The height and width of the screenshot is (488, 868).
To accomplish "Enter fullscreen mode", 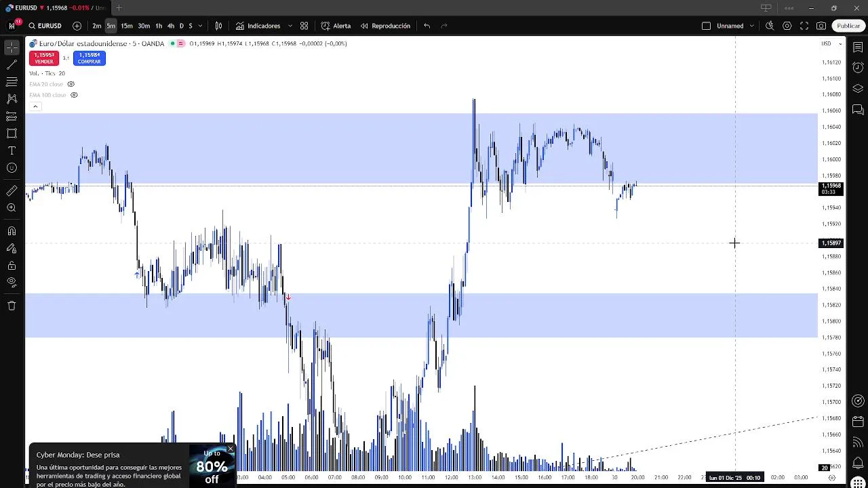I will (804, 26).
